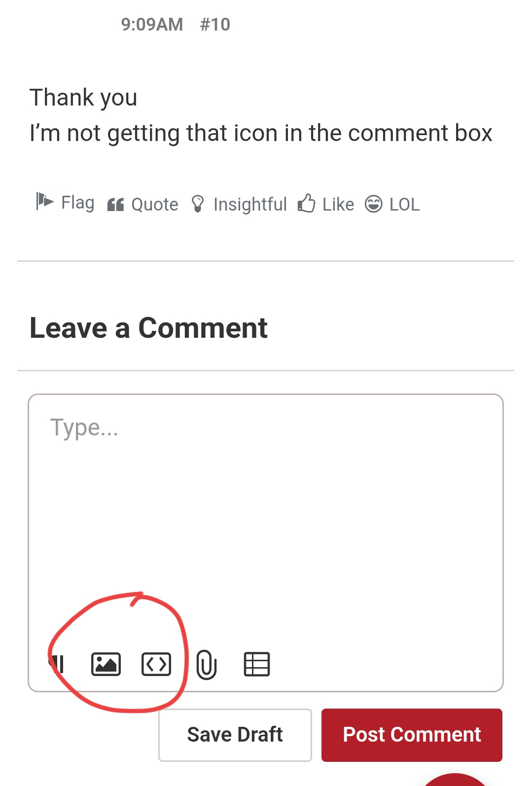
Task: React with the LOL text label
Action: 404,204
